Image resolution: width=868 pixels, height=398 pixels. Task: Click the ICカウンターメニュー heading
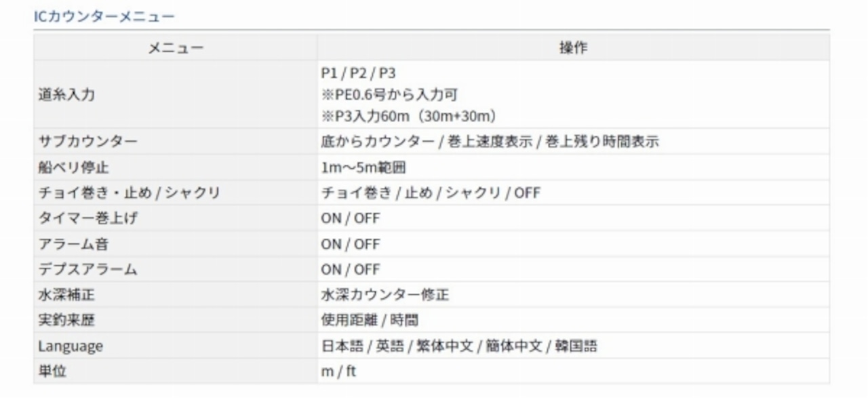click(x=104, y=16)
